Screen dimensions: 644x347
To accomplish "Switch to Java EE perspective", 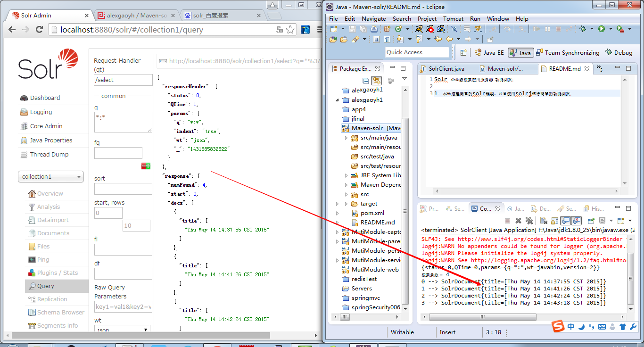I will (x=489, y=52).
